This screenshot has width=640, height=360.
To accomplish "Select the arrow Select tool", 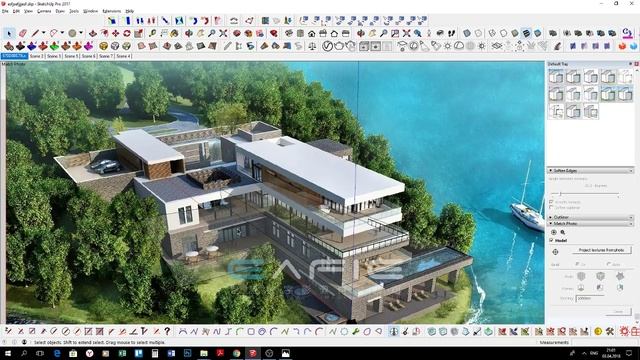I will (9, 33).
